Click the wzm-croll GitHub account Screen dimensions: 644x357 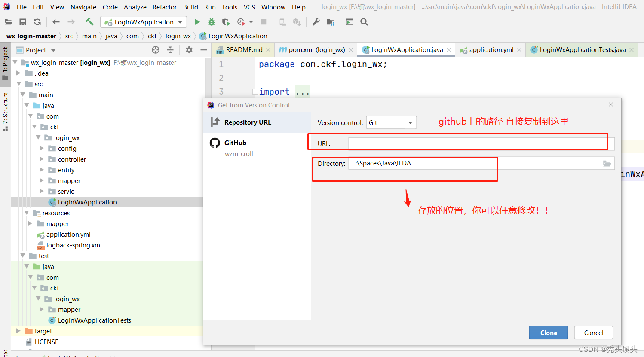(x=239, y=154)
